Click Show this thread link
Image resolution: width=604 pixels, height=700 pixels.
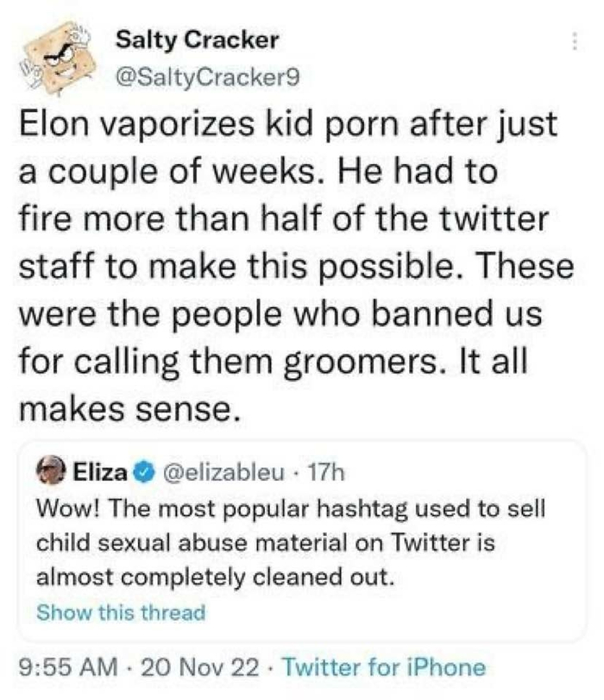click(121, 613)
